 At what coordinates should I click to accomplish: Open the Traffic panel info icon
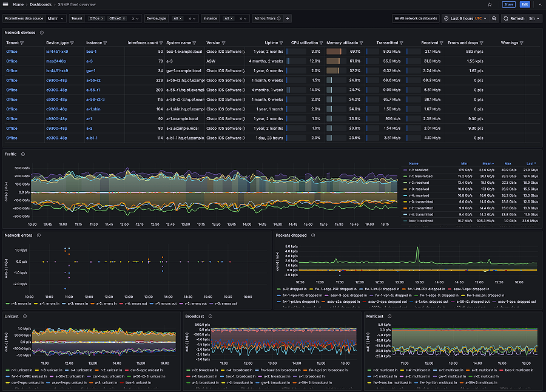[22, 154]
